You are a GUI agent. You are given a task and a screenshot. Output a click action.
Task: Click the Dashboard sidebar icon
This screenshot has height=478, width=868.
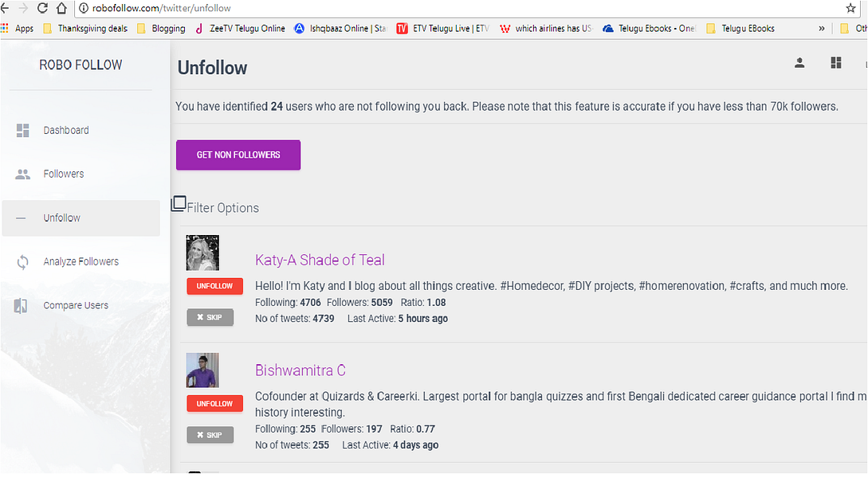pyautogui.click(x=22, y=131)
